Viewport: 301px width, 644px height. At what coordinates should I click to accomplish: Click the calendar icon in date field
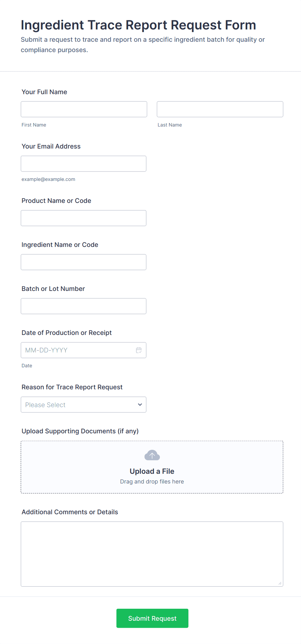tap(139, 350)
